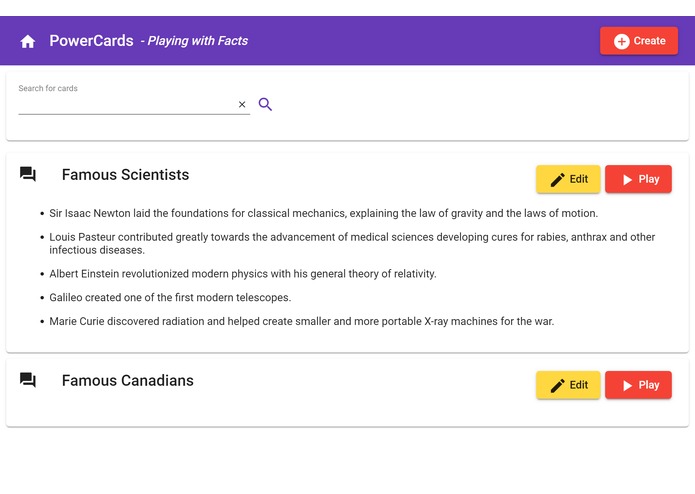Click the pencil icon for Famous Canadians
The height and width of the screenshot is (494, 695).
[x=557, y=386]
